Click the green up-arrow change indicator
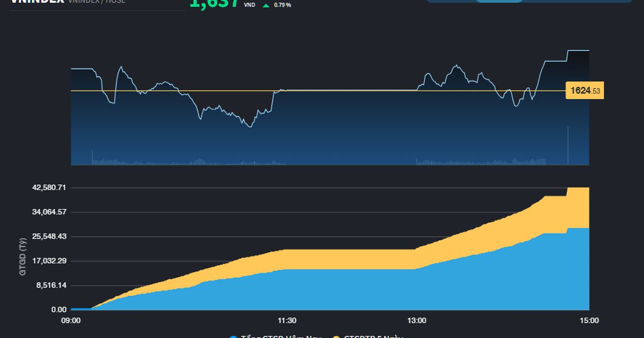The height and width of the screenshot is (338, 644). (x=266, y=5)
